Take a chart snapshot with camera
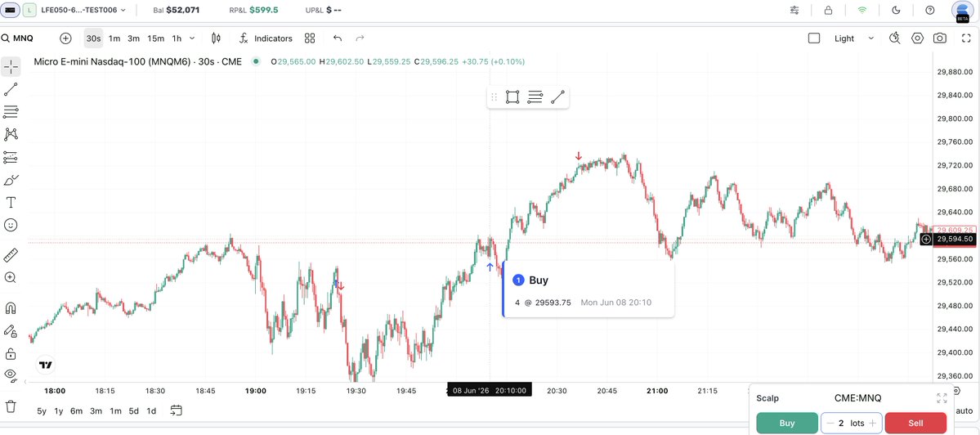Image resolution: width=980 pixels, height=435 pixels. pos(939,38)
